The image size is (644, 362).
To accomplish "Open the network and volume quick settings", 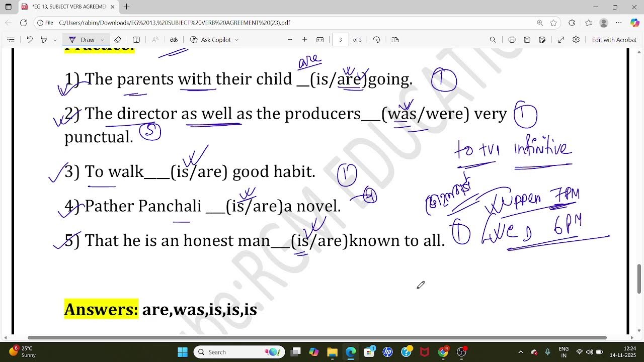I will coord(589,352).
